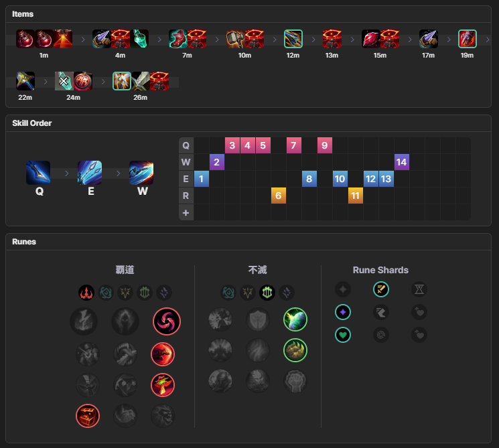The width and height of the screenshot is (499, 448).
Task: Click the Rune Shards heading
Action: [x=380, y=270]
